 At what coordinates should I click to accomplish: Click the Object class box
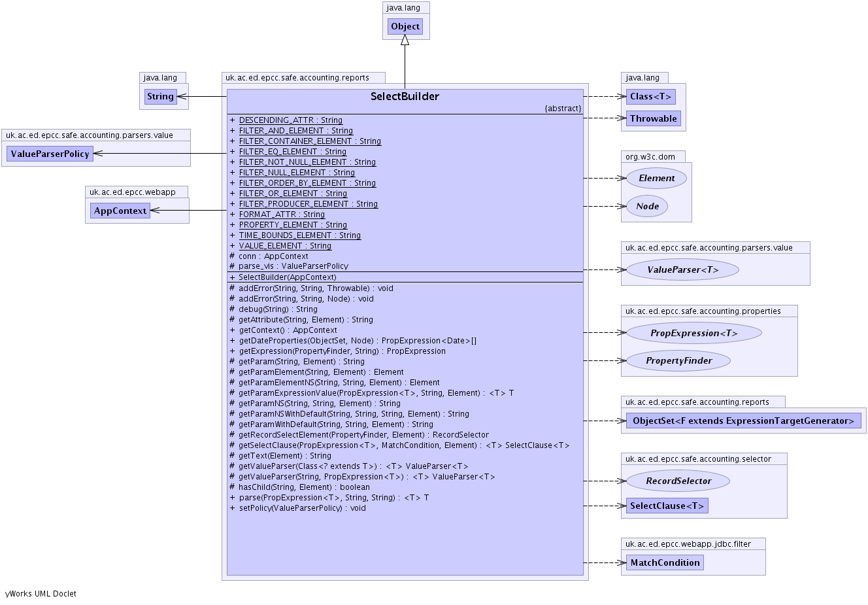[405, 26]
